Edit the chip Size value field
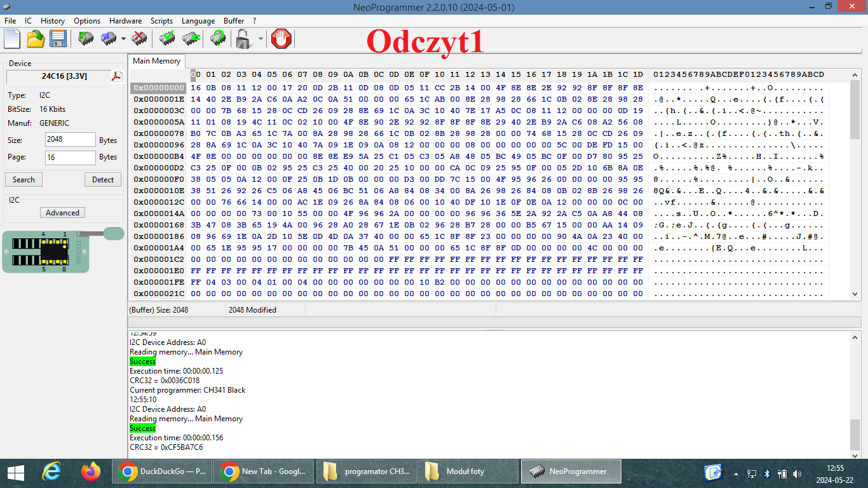 click(x=70, y=139)
